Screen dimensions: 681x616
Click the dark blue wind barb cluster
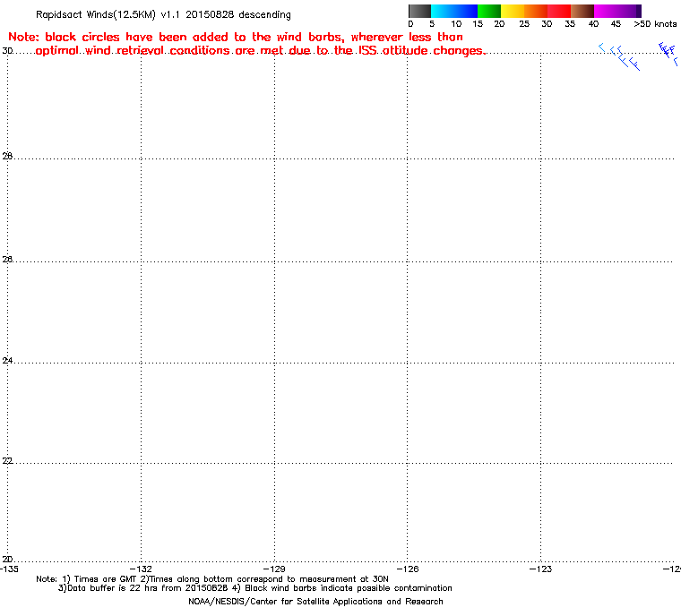(668, 52)
